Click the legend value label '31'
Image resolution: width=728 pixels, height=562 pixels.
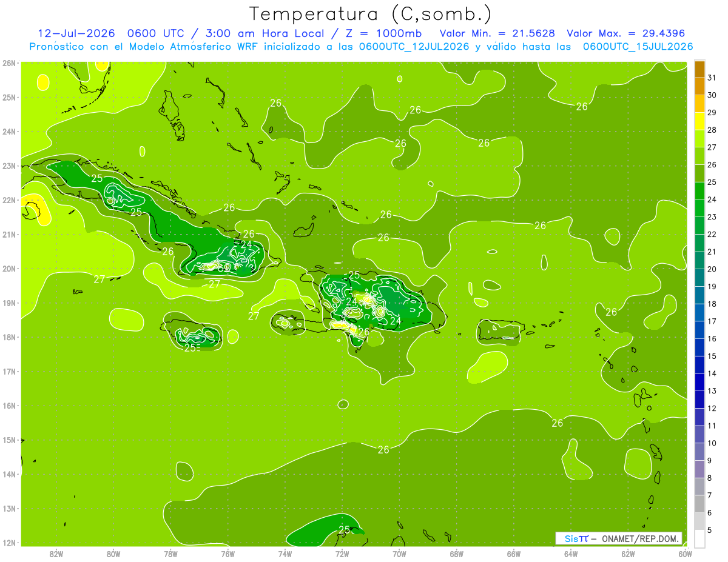click(x=712, y=78)
